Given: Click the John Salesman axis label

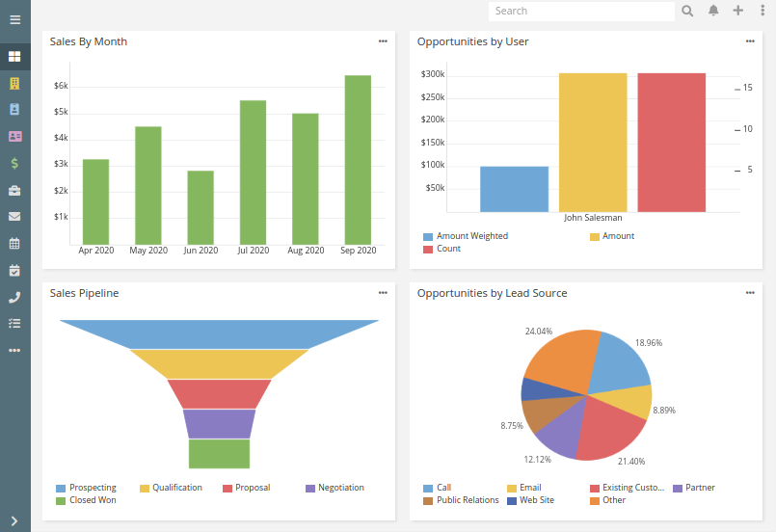Looking at the screenshot, I should [x=593, y=218].
